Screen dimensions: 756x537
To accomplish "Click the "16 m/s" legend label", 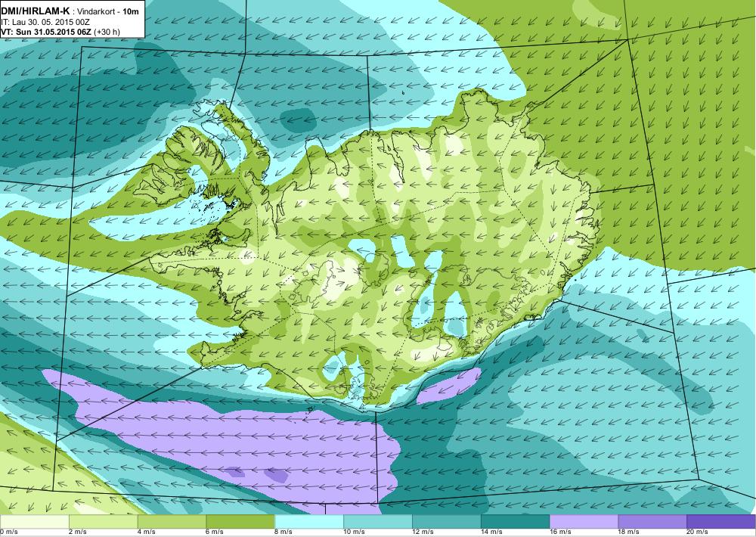I will click(560, 532).
